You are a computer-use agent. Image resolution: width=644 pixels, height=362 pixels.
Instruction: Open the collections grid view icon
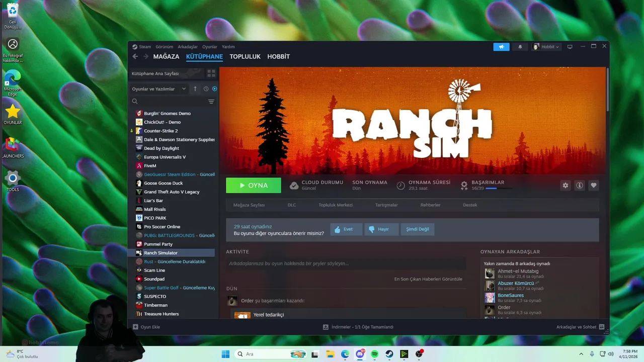(211, 73)
